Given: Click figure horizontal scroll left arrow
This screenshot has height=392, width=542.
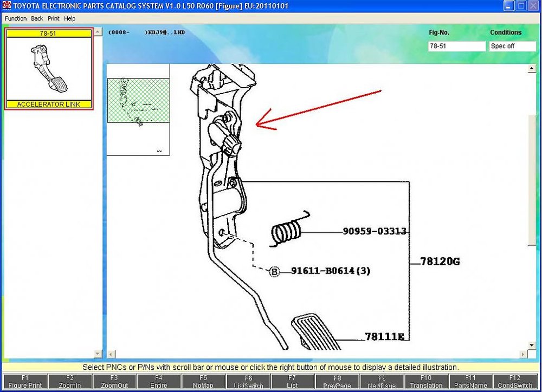Looking at the screenshot, I should pyautogui.click(x=111, y=354).
